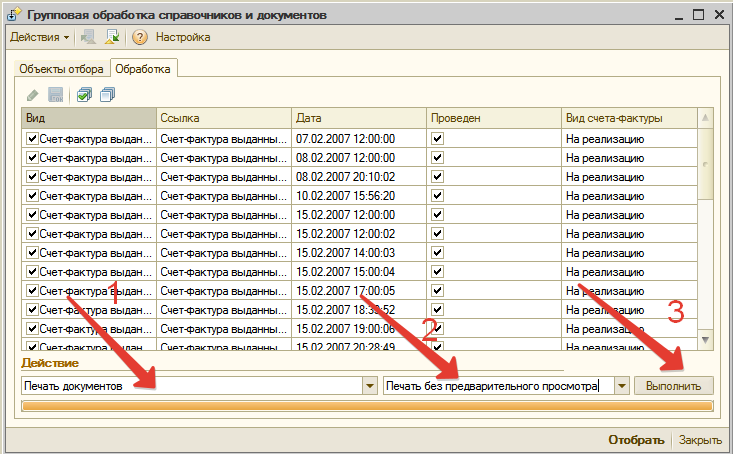This screenshot has height=454, width=733.
Task: Open the Действия dropdown menu
Action: [x=39, y=38]
